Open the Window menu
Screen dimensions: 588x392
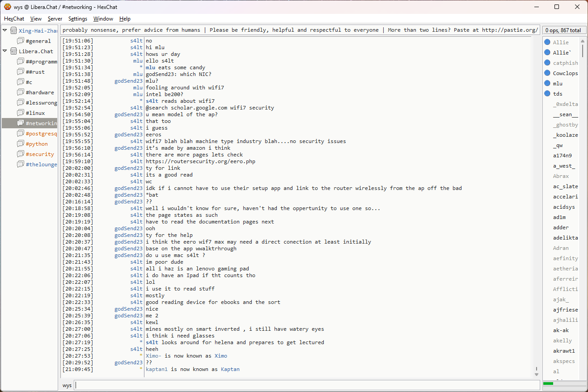(103, 19)
